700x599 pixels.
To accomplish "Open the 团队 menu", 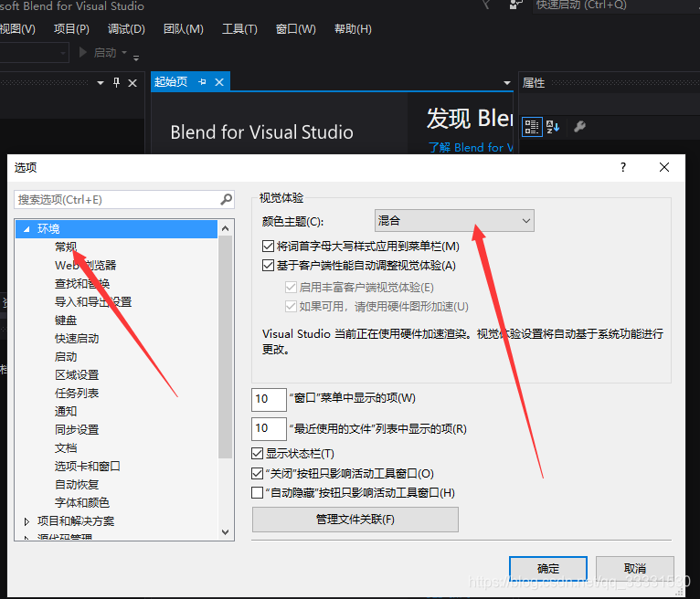I will [x=184, y=29].
